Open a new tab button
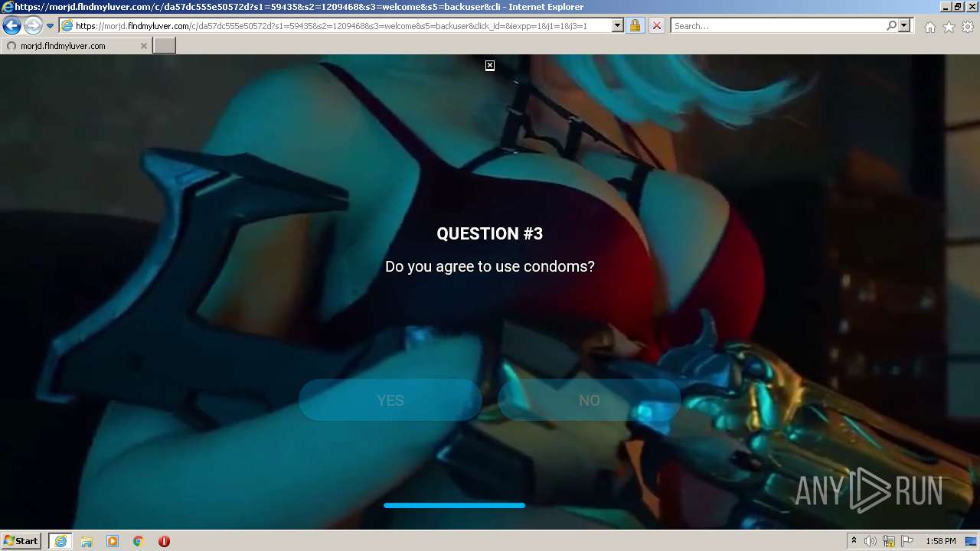Viewport: 980px width, 551px height. (x=165, y=46)
